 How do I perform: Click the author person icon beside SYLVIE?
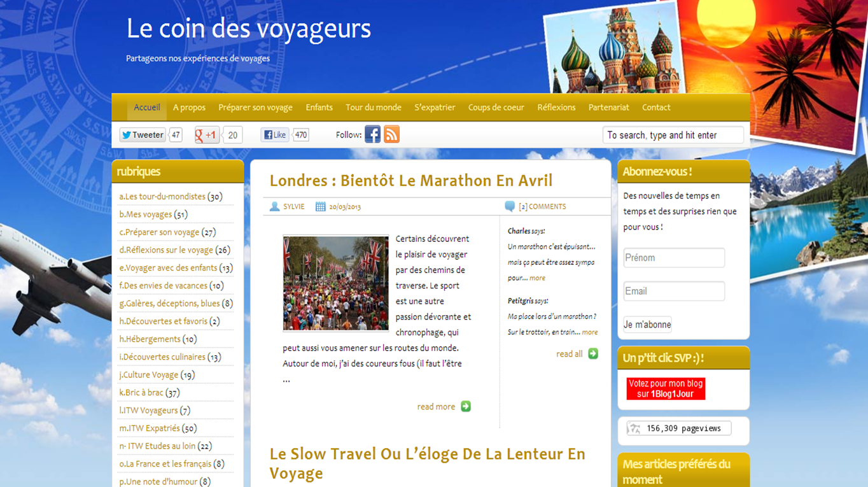274,206
